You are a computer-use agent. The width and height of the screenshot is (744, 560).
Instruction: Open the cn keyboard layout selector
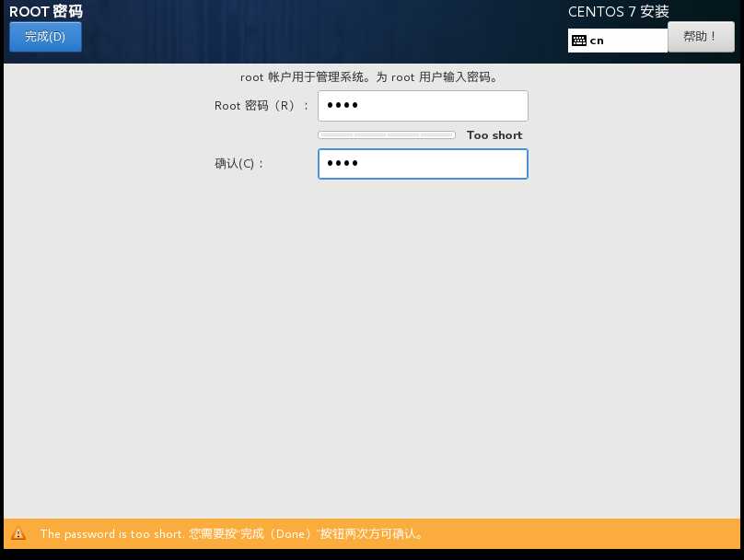point(617,41)
